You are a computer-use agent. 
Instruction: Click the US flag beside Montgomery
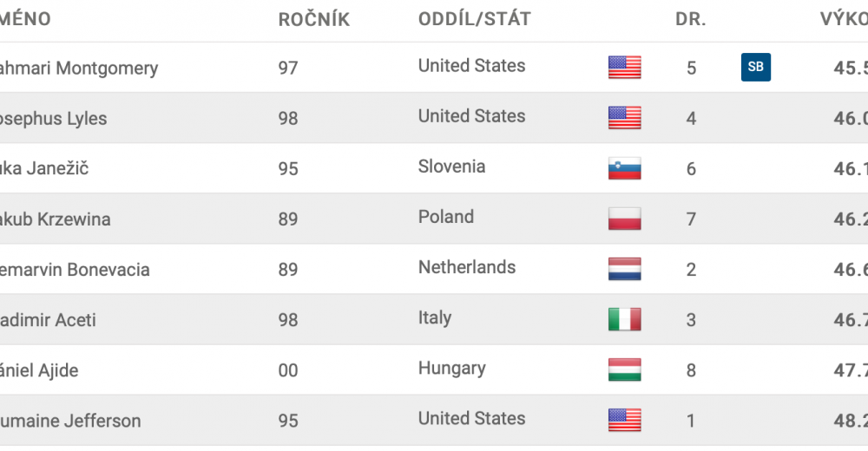[x=624, y=68]
